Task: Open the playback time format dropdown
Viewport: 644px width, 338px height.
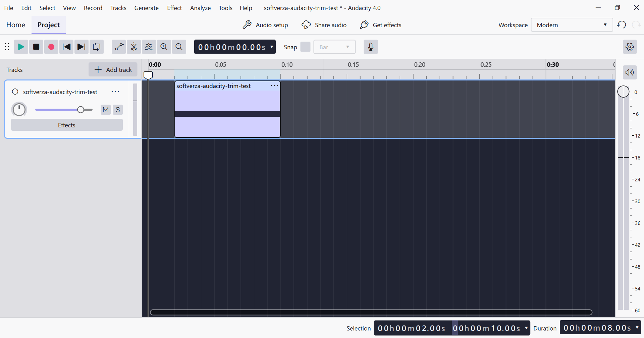Action: 272,47
